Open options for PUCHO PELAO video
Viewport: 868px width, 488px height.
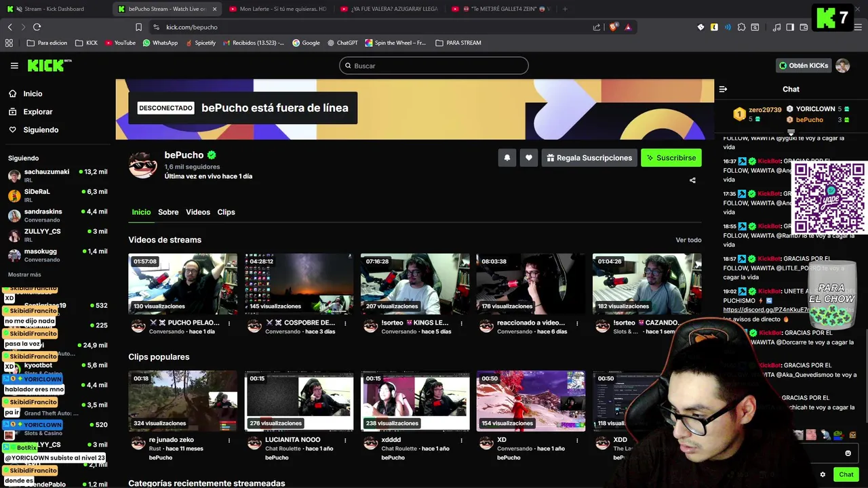click(x=229, y=323)
